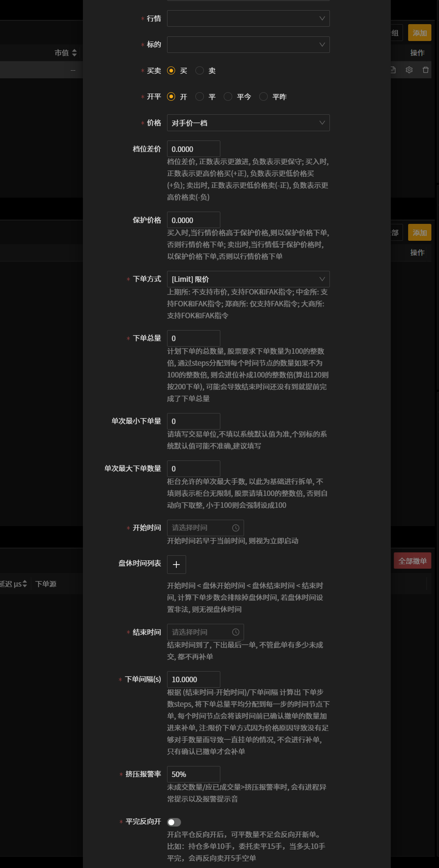This screenshot has height=868, width=439.
Task: Click the 保护价格 input field
Action: click(194, 220)
